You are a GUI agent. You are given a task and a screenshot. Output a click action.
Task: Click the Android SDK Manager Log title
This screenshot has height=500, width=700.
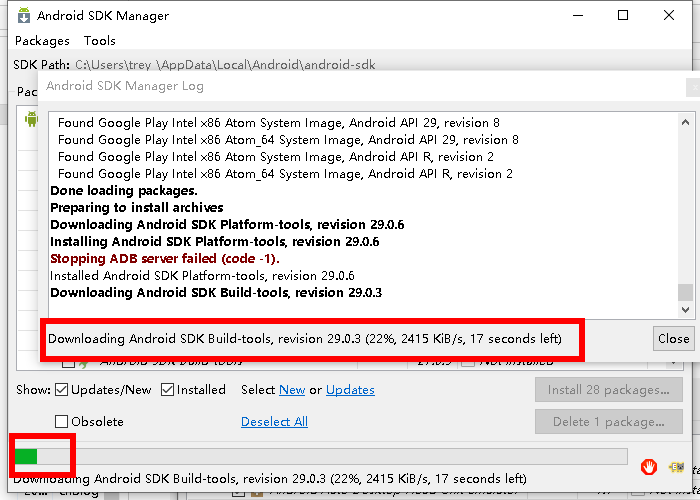(125, 86)
